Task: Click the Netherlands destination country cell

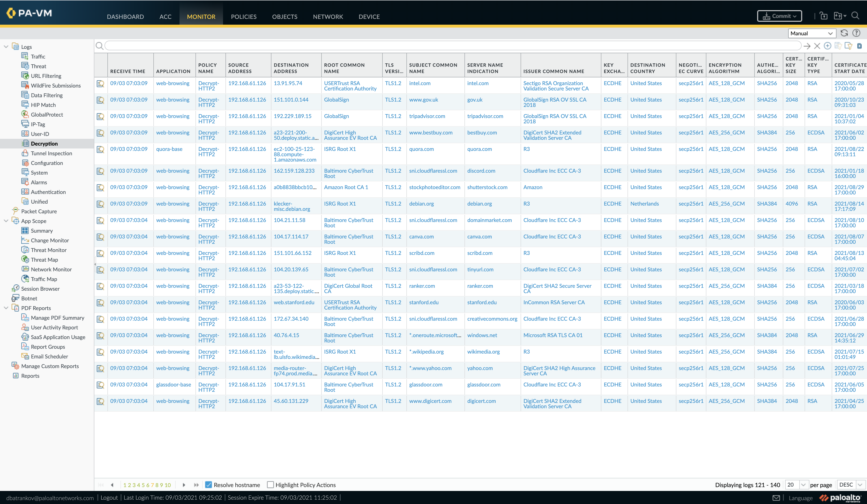Action: click(x=644, y=204)
